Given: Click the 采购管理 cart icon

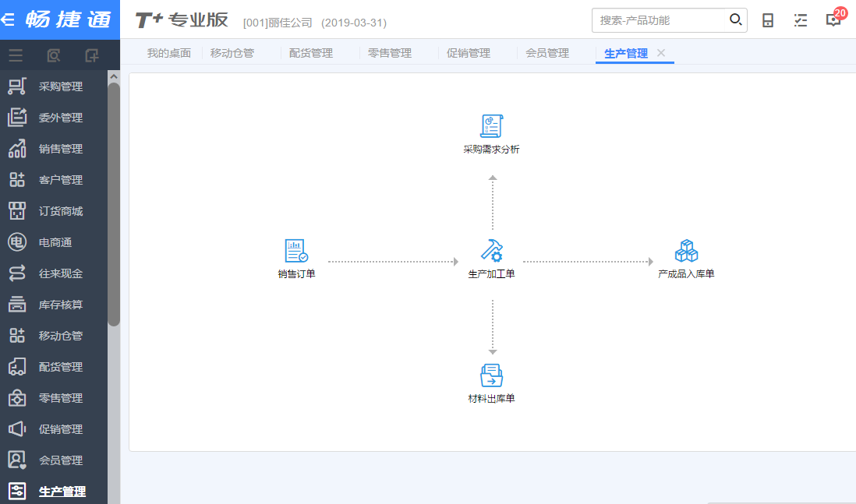Looking at the screenshot, I should [17, 86].
